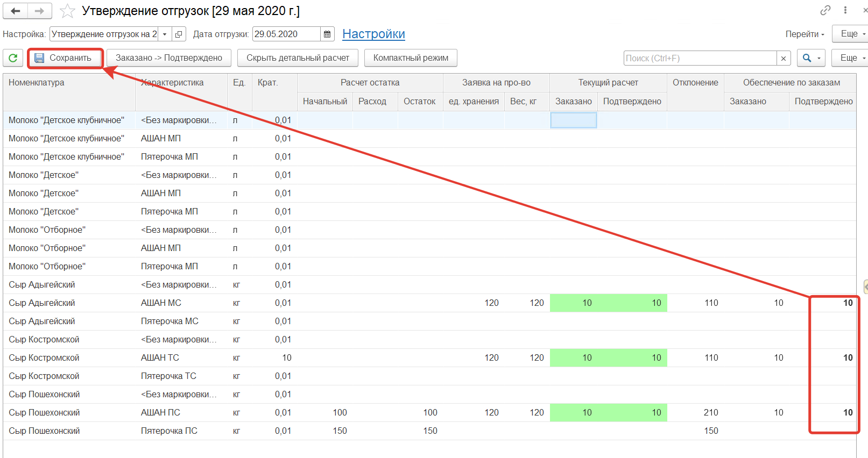Image resolution: width=868 pixels, height=458 pixels.
Task: Click the forward navigation arrow
Action: (x=39, y=11)
